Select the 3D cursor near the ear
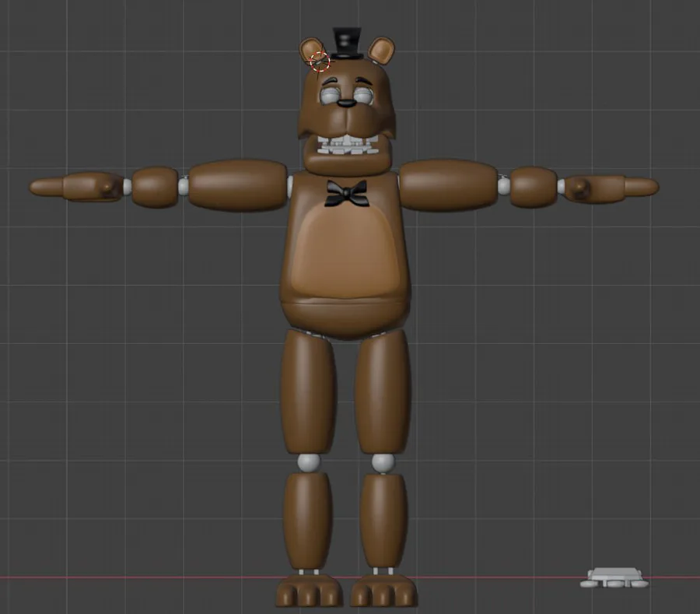The image size is (700, 614). click(320, 61)
